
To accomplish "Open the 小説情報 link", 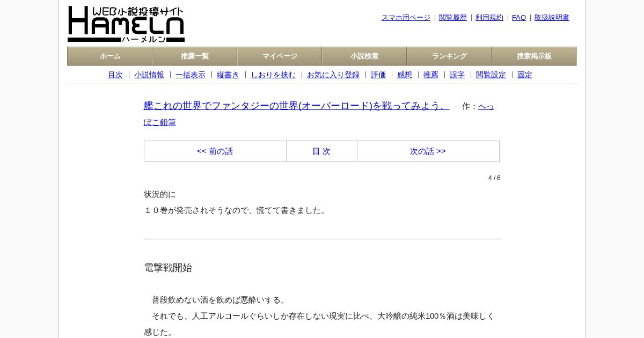I will tap(149, 75).
